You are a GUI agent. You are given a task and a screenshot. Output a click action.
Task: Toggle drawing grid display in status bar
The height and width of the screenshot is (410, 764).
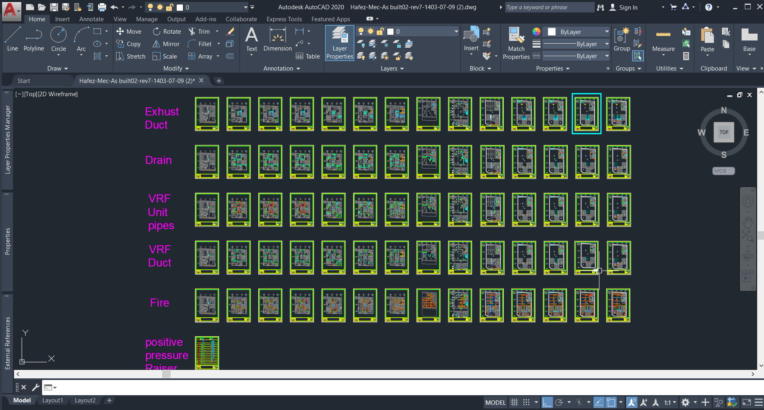tap(514, 402)
